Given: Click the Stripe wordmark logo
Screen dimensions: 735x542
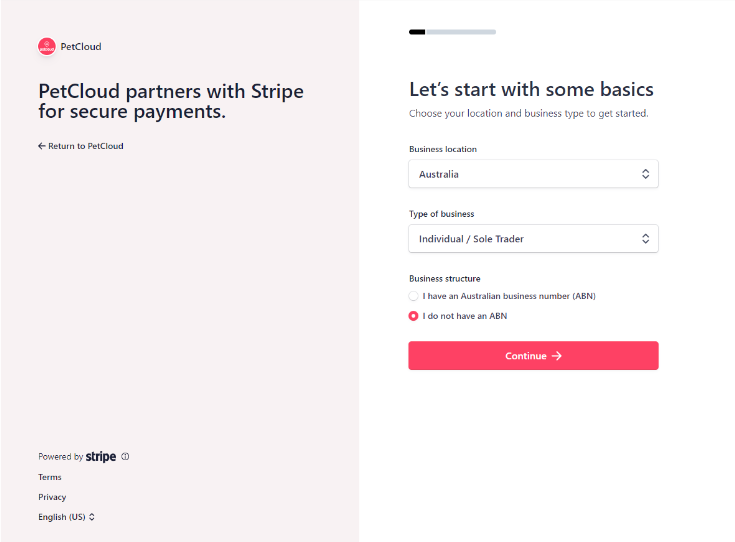Looking at the screenshot, I should [x=101, y=457].
